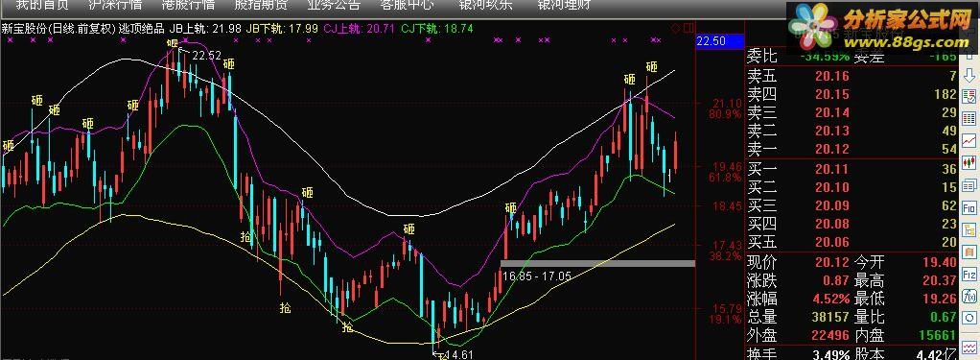The width and height of the screenshot is (980, 360).
Task: Click the 卖一 row price 20.12
Action: click(x=832, y=149)
